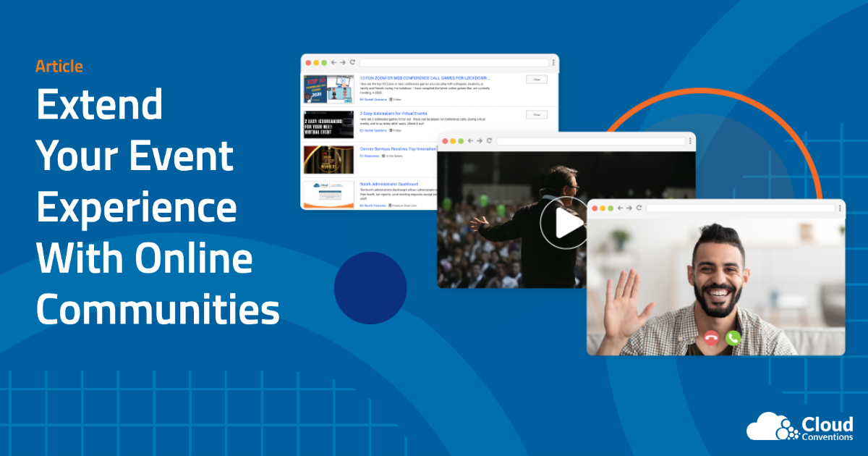Reload the video call browser window
Viewport: 868px width, 456px height.
tap(639, 208)
